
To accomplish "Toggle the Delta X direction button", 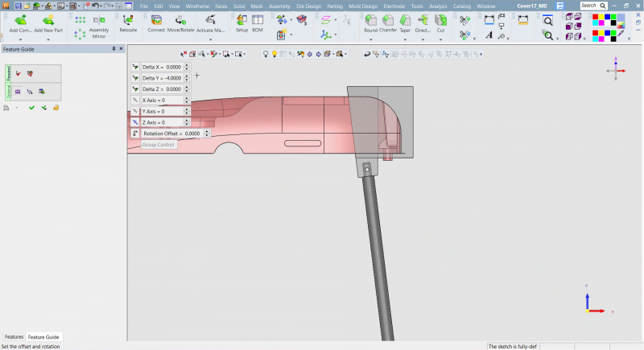I will pos(135,67).
